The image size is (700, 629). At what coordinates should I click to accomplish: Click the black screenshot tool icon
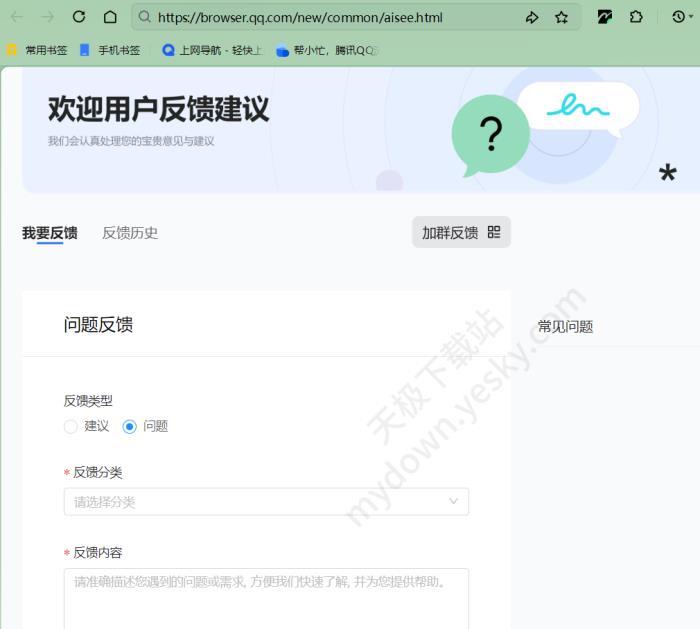[x=605, y=17]
